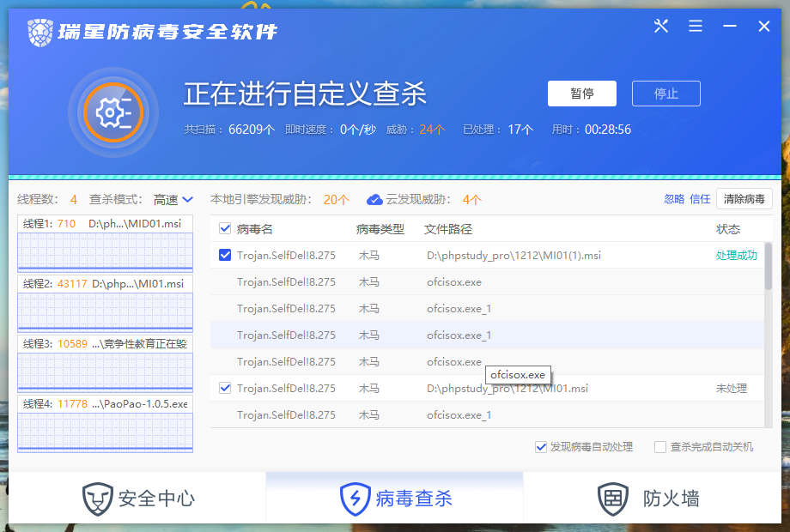Click the 病毒查杀 lightning shield icon
790x532 pixels.
click(355, 498)
